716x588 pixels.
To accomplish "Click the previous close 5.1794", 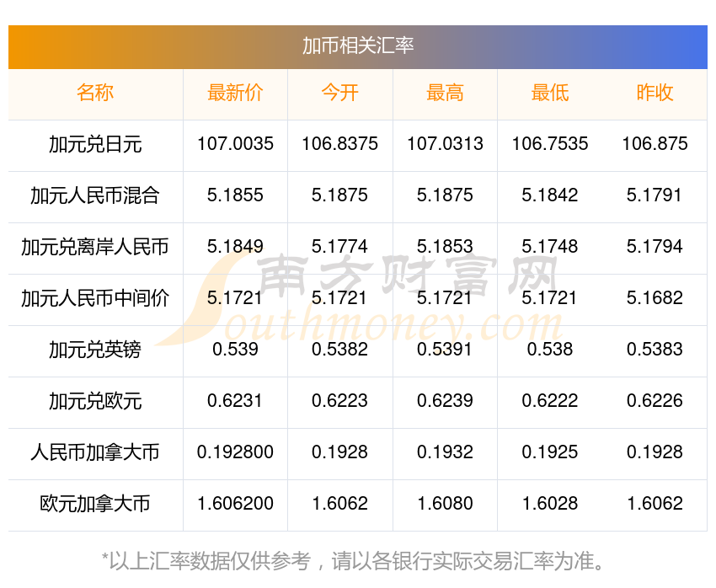I will [x=655, y=247].
